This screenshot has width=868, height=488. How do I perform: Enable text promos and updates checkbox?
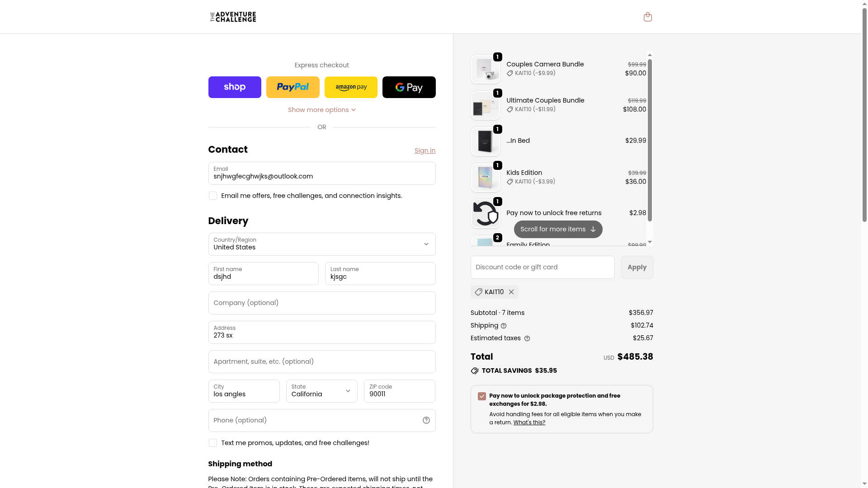pos(213,443)
